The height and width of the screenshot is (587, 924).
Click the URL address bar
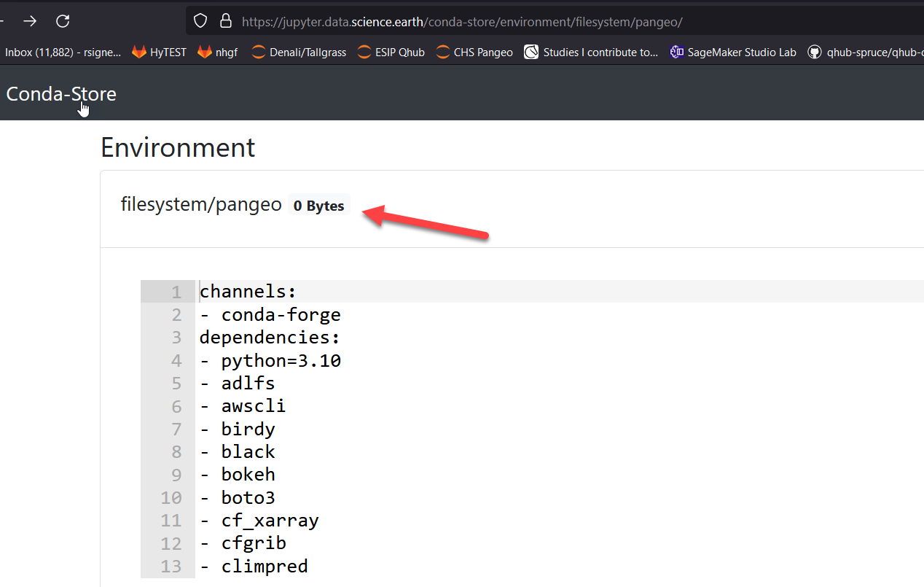pos(554,22)
